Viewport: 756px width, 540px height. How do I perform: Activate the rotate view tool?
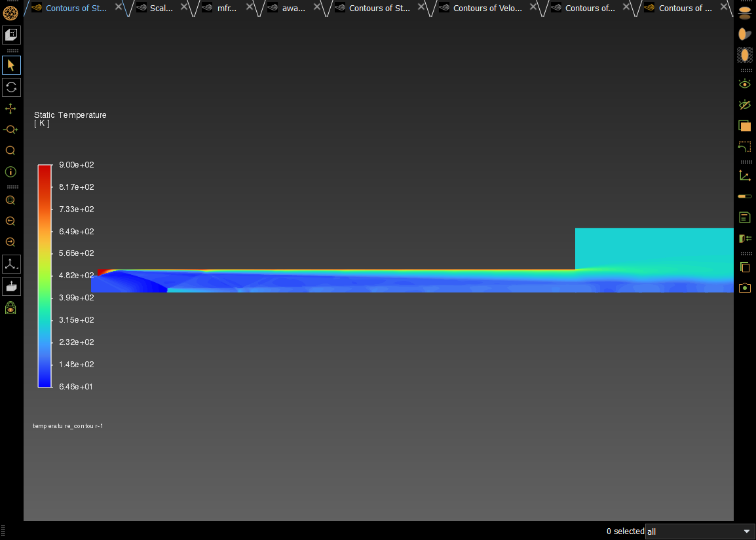coord(11,87)
